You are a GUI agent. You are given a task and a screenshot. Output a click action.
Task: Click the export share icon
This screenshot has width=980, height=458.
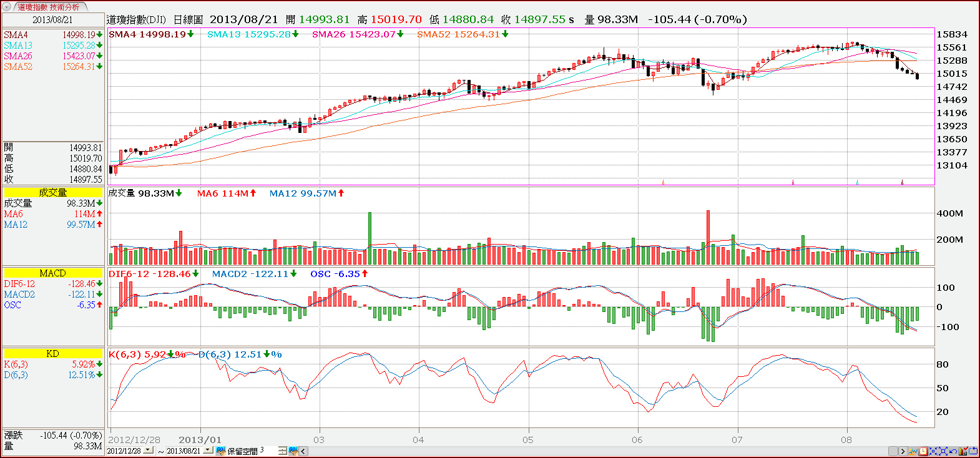tap(973, 451)
